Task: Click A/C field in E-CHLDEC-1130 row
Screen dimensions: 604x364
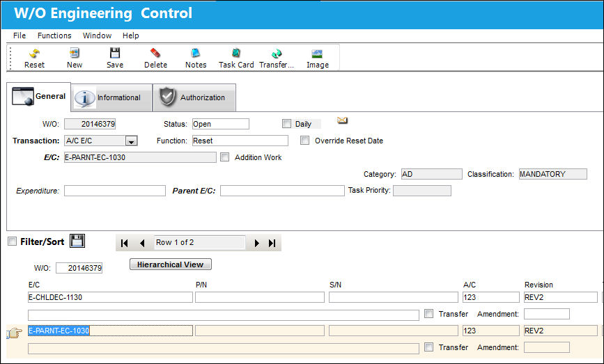Action: coord(490,297)
